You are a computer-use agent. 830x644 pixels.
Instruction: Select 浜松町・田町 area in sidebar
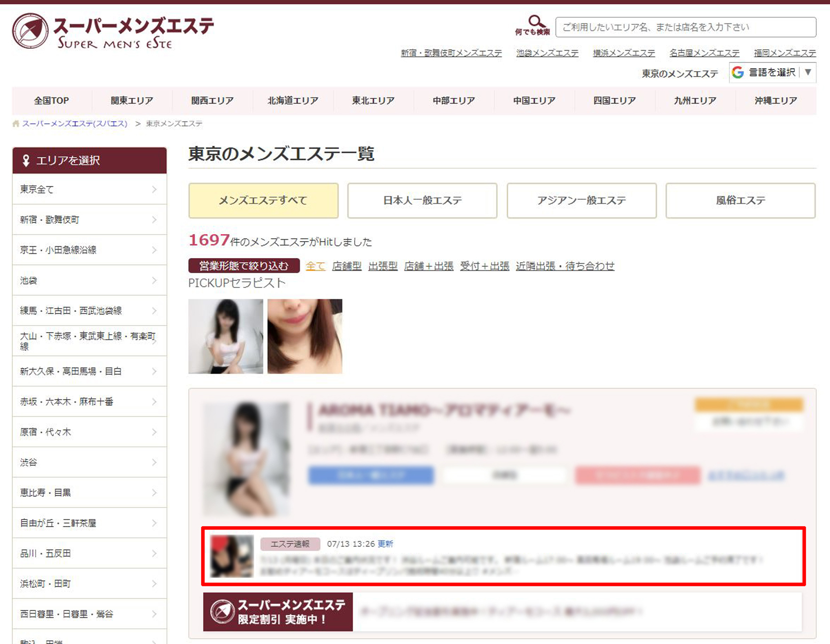click(89, 584)
